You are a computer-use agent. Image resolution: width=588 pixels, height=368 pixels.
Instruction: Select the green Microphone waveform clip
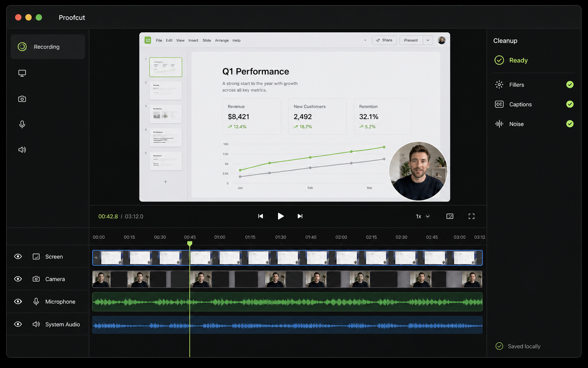point(287,302)
